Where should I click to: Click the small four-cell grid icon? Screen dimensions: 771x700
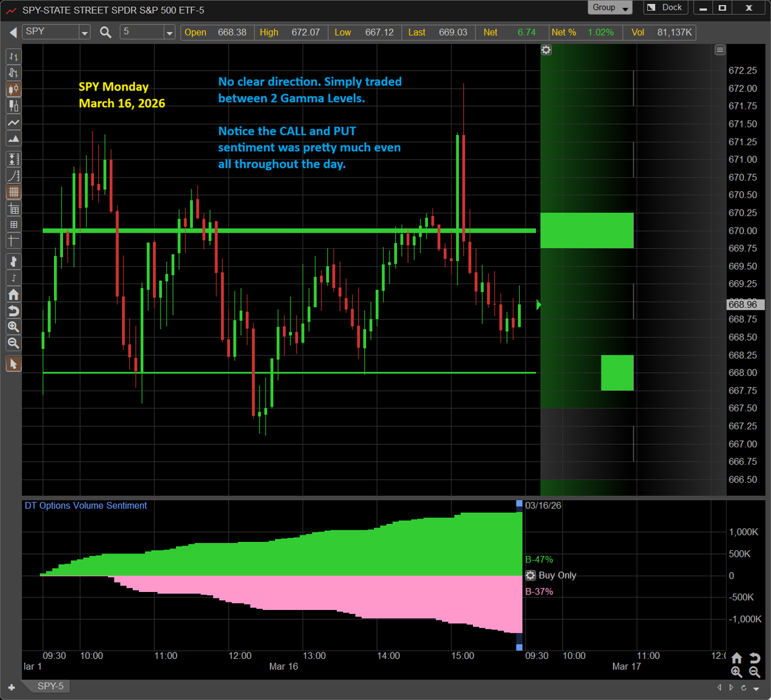[x=13, y=224]
